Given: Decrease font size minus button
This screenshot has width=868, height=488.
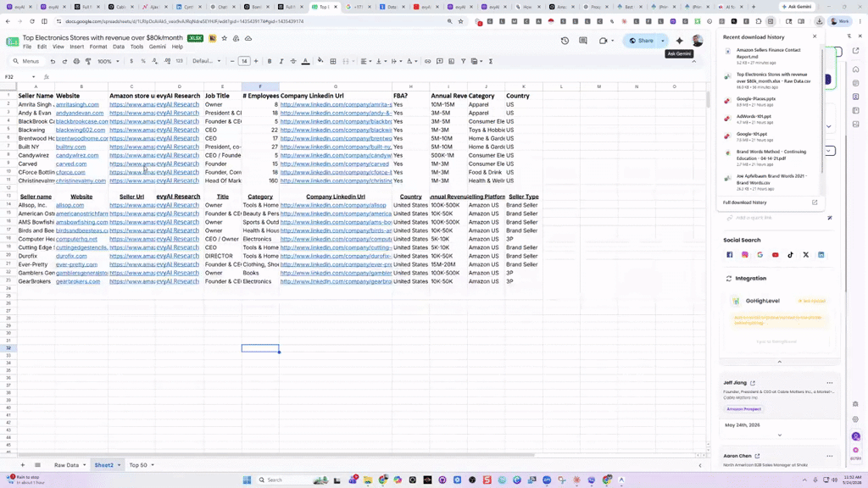Looking at the screenshot, I should coord(232,61).
